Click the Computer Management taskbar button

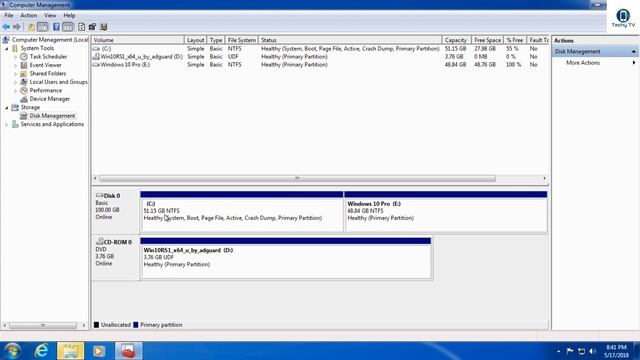129,351
